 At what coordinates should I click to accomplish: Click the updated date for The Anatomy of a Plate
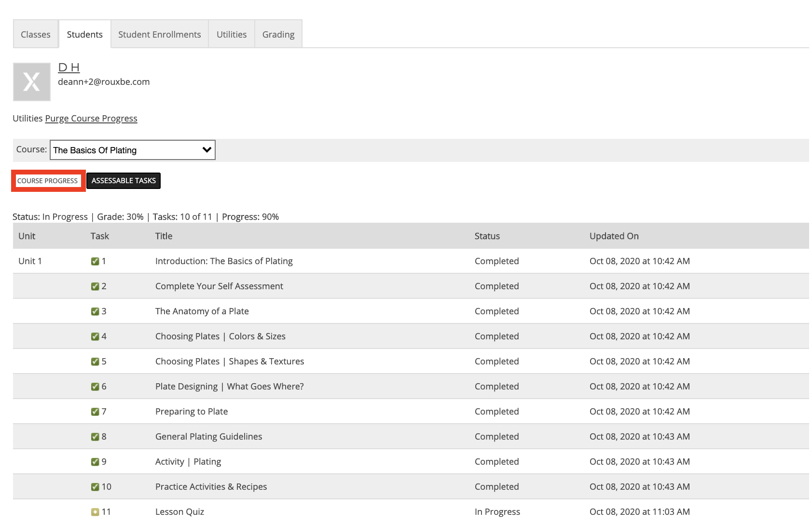coord(640,311)
